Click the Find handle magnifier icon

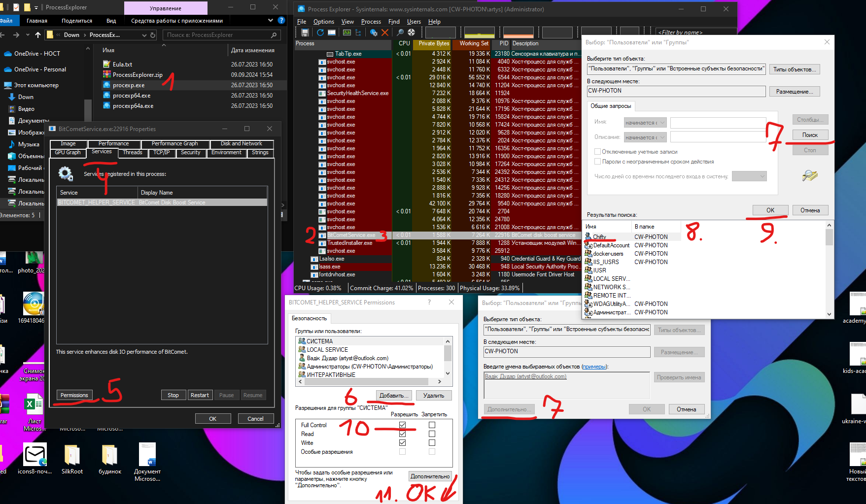pyautogui.click(x=400, y=33)
